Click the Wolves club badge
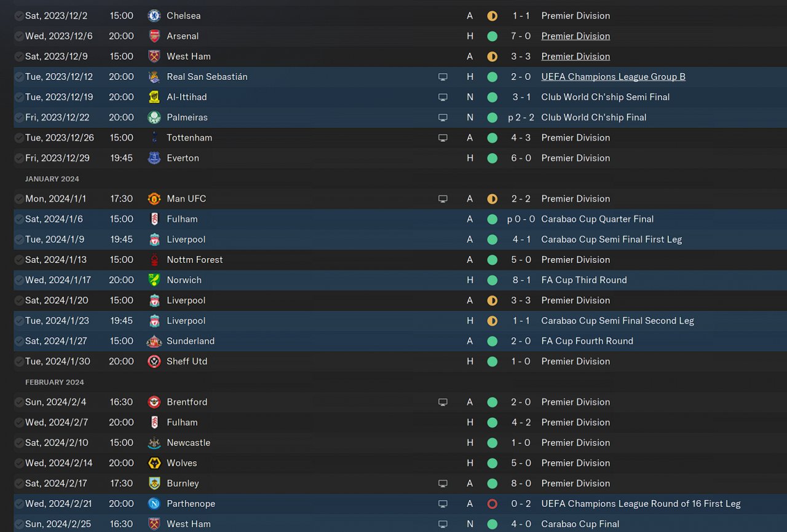 (154, 463)
